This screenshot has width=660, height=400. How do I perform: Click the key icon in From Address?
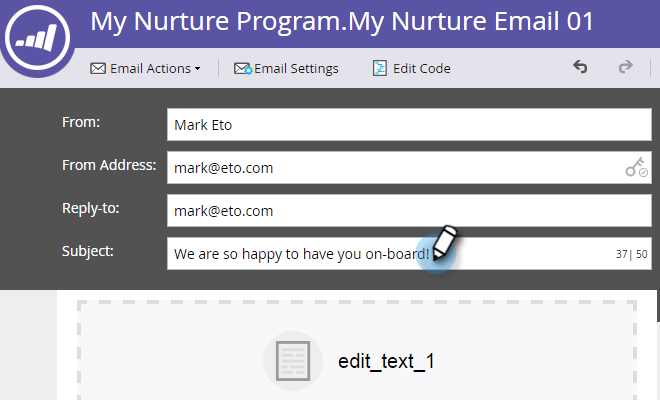coord(636,167)
